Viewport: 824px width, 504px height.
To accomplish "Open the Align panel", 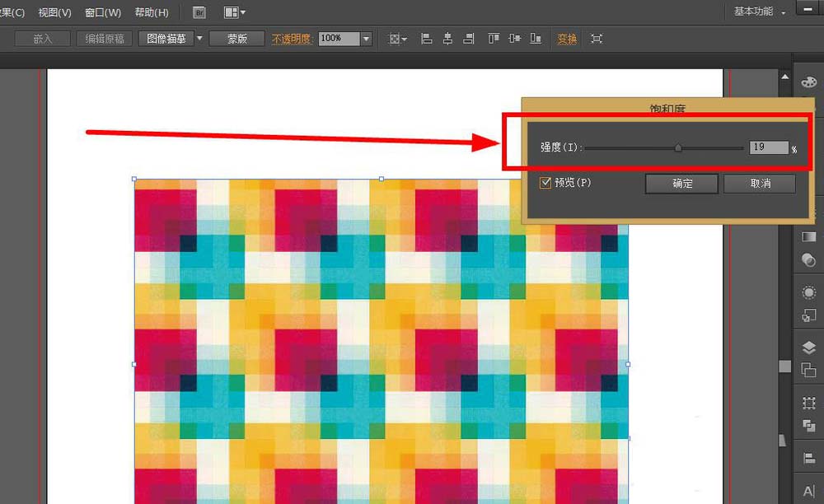I will pyautogui.click(x=809, y=459).
